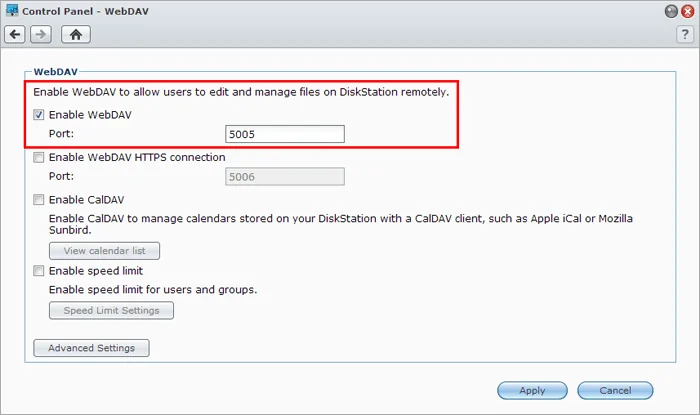Open Control Panel home via house icon
This screenshot has height=415, width=700.
tap(76, 34)
